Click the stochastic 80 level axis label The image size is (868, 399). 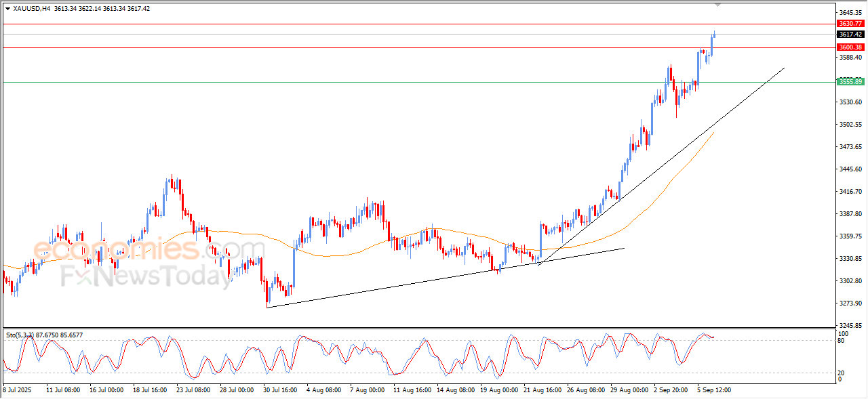click(842, 341)
